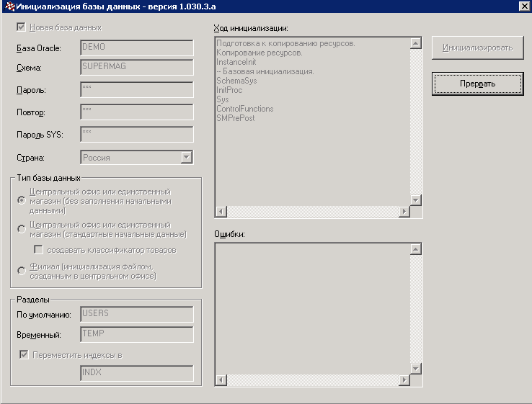532x404 pixels.
Task: Click the 'Прервать' button
Action: tap(478, 84)
